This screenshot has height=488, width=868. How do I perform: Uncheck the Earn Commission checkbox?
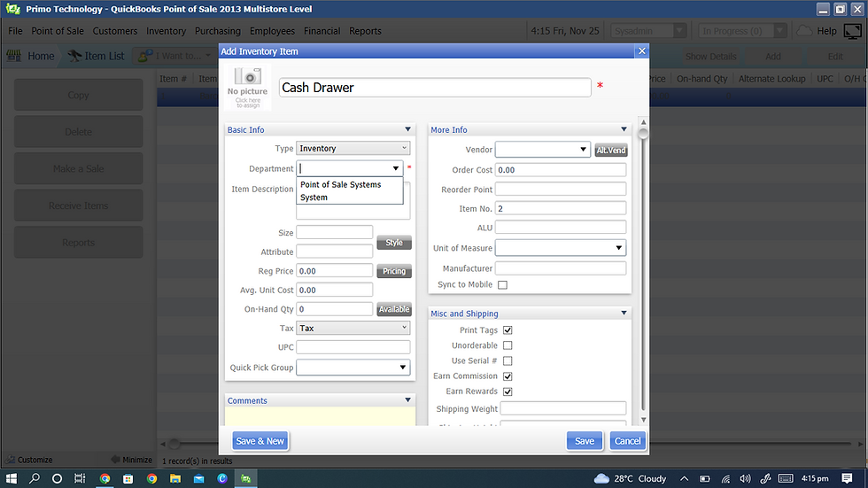(x=508, y=376)
